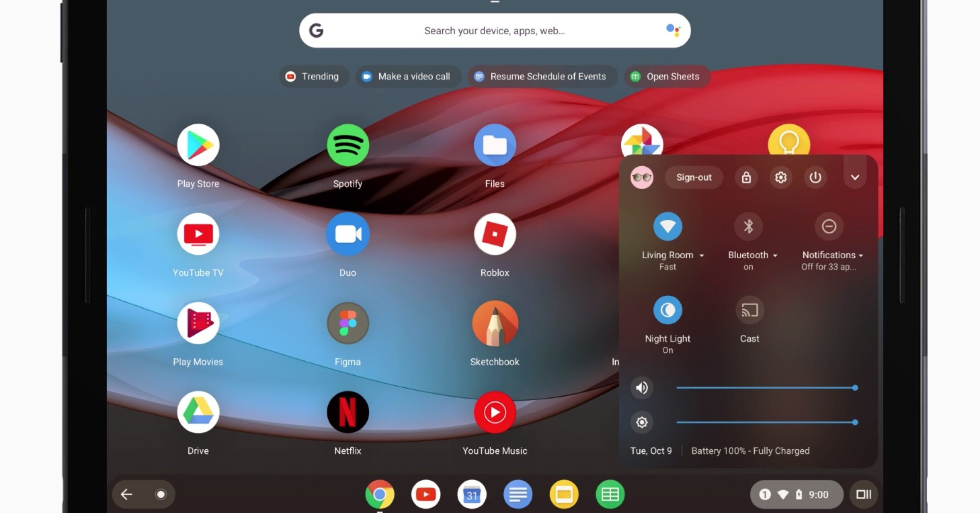Viewport: 980px width, 513px height.
Task: Open the Spotify app
Action: point(347,145)
